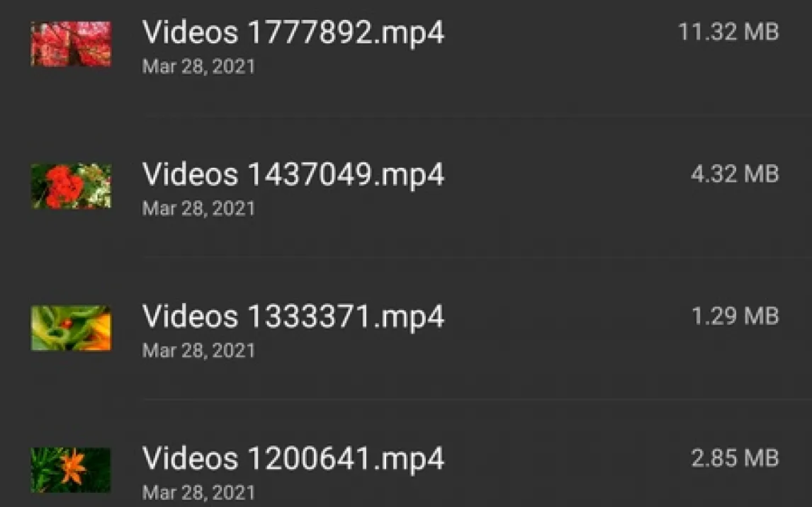Select file Videos 1200641.mp4
Image resolution: width=812 pixels, height=507 pixels.
(x=293, y=458)
